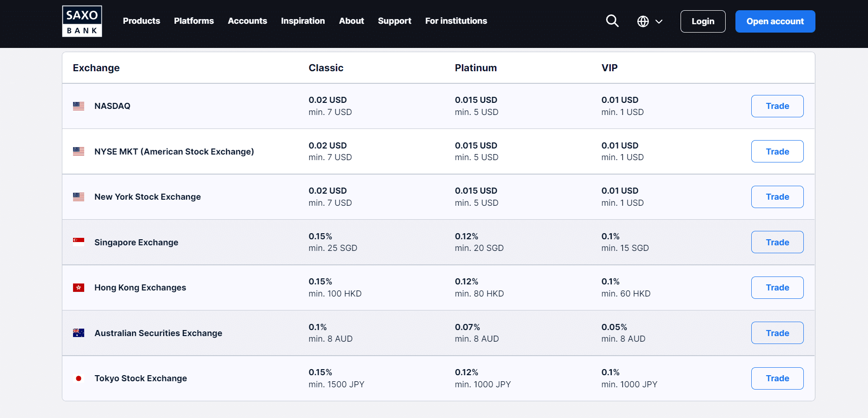Screen dimensions: 868x418
Task: Click Singapore Platinum minimum 20 SGD
Action: pos(479,248)
